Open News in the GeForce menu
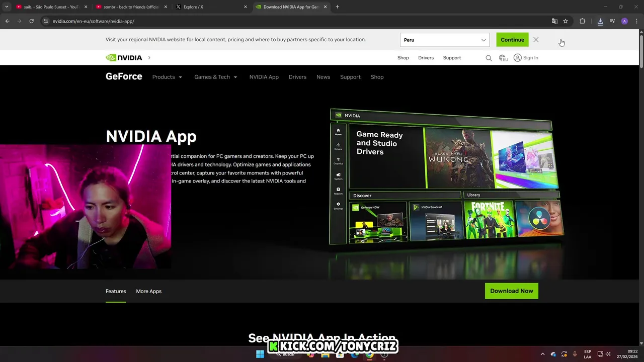The height and width of the screenshot is (362, 644). point(323,77)
